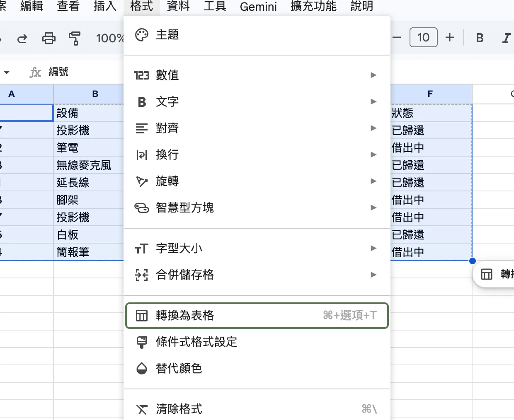Click the selection fill handle dot
This screenshot has width=514, height=420.
[472, 261]
